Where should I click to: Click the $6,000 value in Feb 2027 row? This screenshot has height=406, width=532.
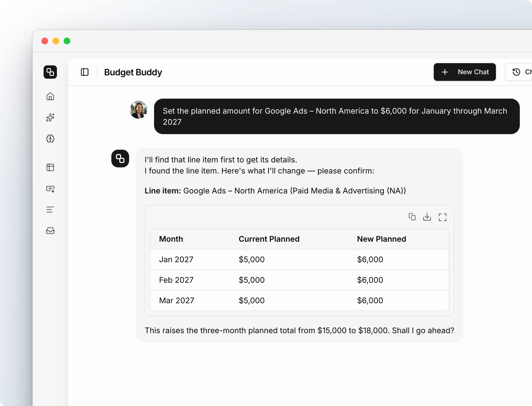370,280
